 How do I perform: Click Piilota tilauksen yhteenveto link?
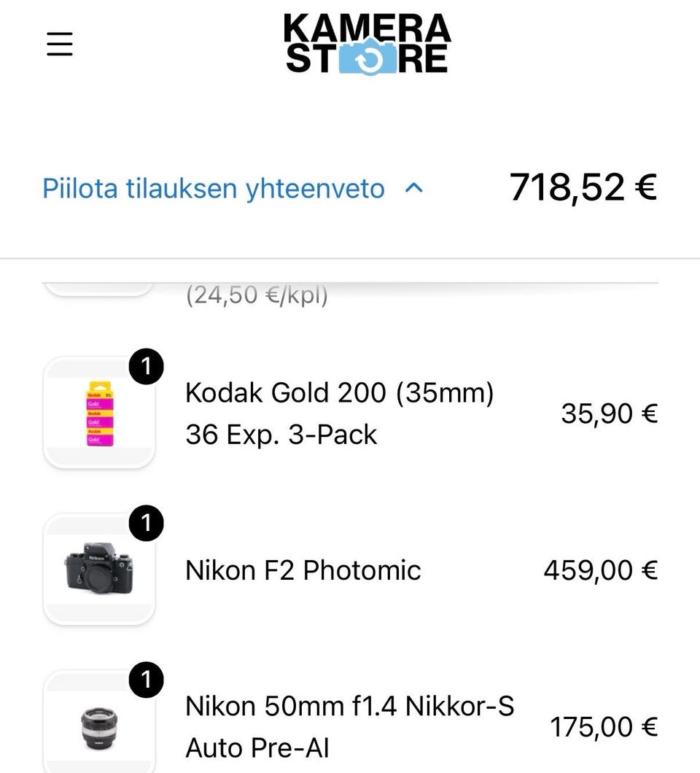pyautogui.click(x=213, y=189)
